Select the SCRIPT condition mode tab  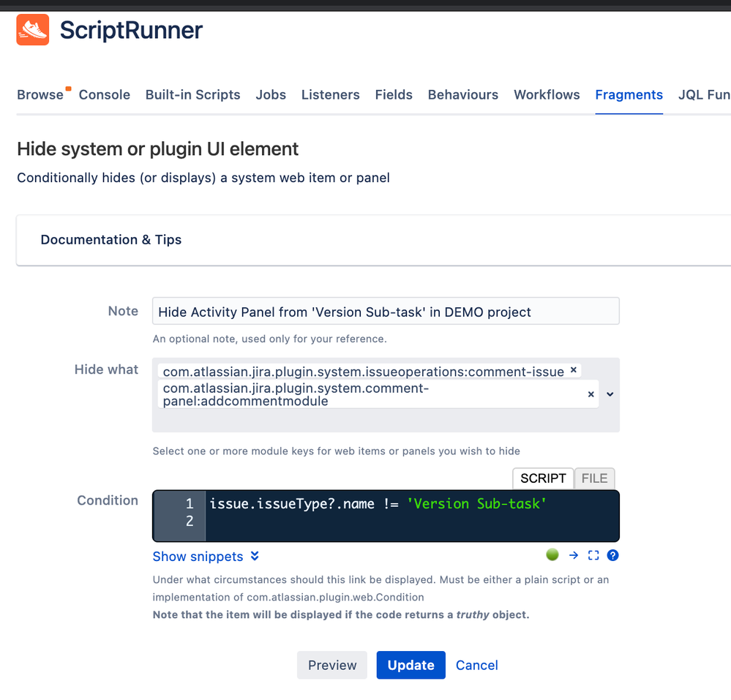point(543,478)
